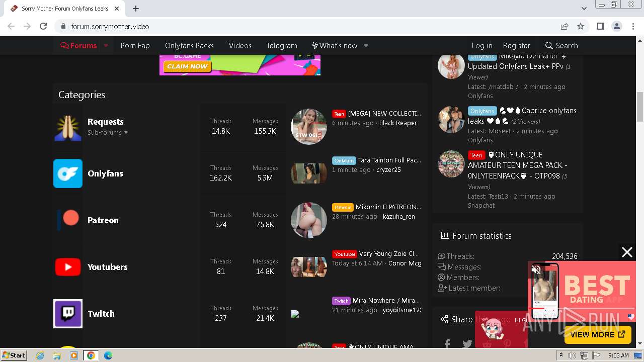Launch Internet Explorer from the taskbar

(40, 355)
